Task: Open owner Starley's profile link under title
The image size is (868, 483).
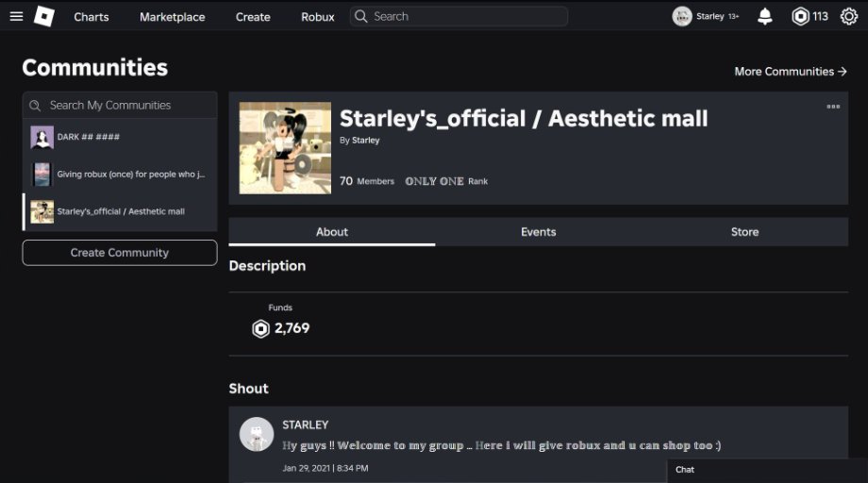Action: coord(366,141)
